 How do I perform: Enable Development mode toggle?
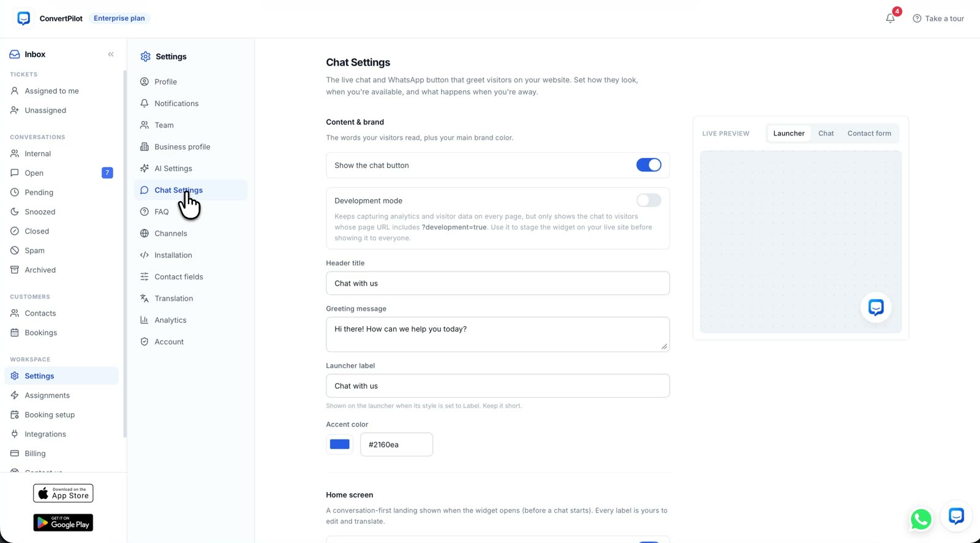649,200
